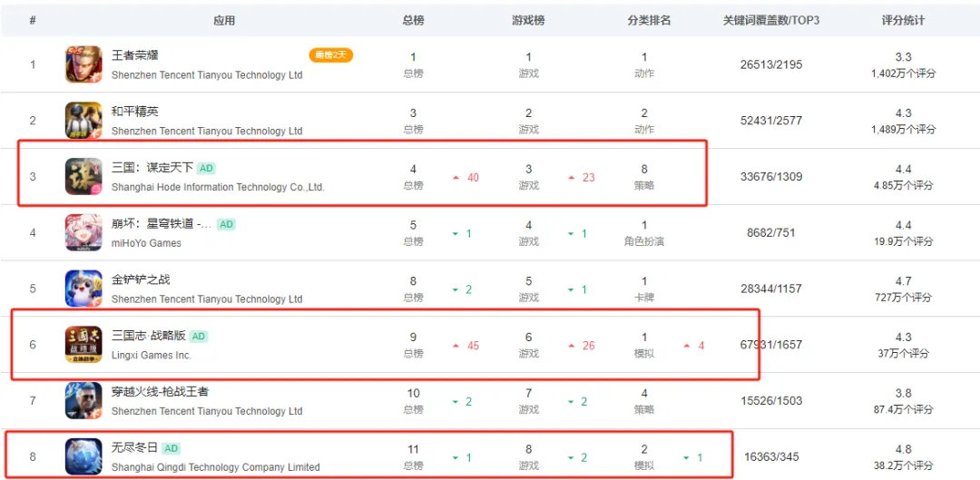
Task: Click the 评分统计 column header
Action: pos(903,21)
